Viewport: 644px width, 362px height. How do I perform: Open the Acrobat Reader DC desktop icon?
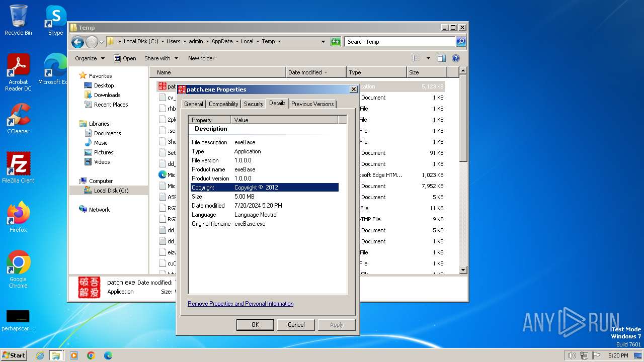coord(18,72)
